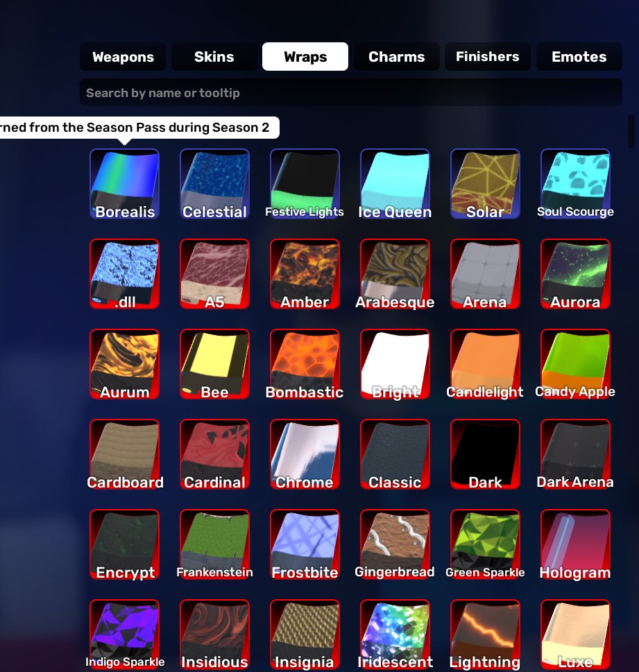
Task: Click the Arabesque wrap
Action: (x=395, y=274)
